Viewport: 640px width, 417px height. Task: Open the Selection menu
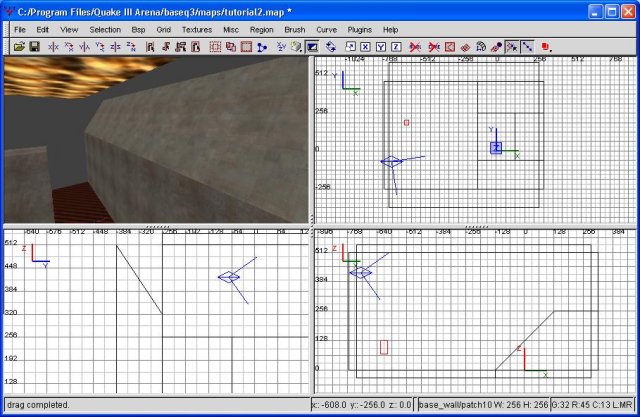point(105,30)
